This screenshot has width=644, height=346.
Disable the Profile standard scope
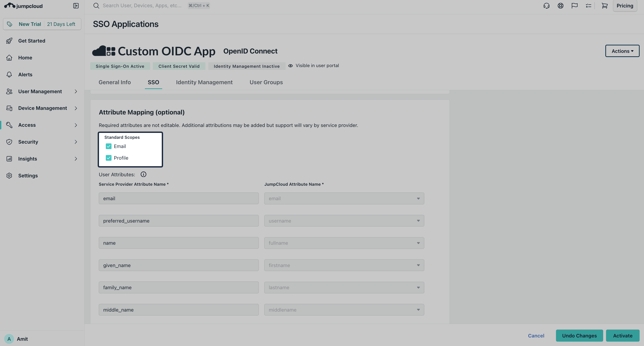[x=108, y=158]
